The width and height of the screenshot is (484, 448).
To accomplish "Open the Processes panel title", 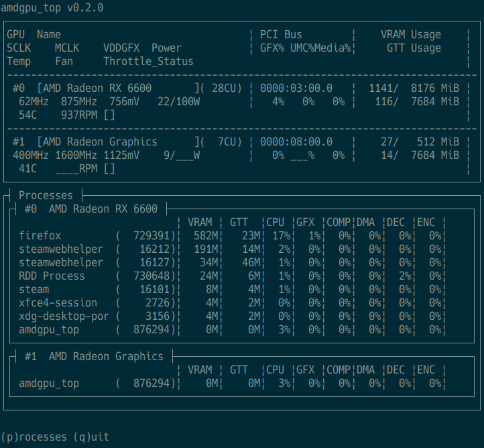I will [x=46, y=196].
